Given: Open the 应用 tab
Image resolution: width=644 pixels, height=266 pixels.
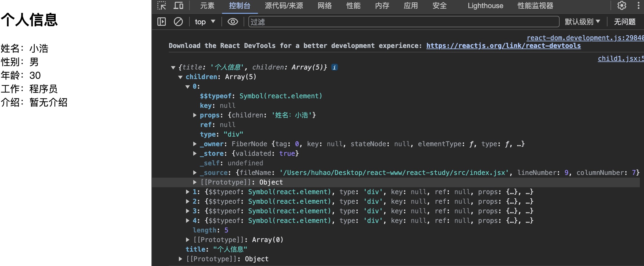Looking at the screenshot, I should pos(411,6).
